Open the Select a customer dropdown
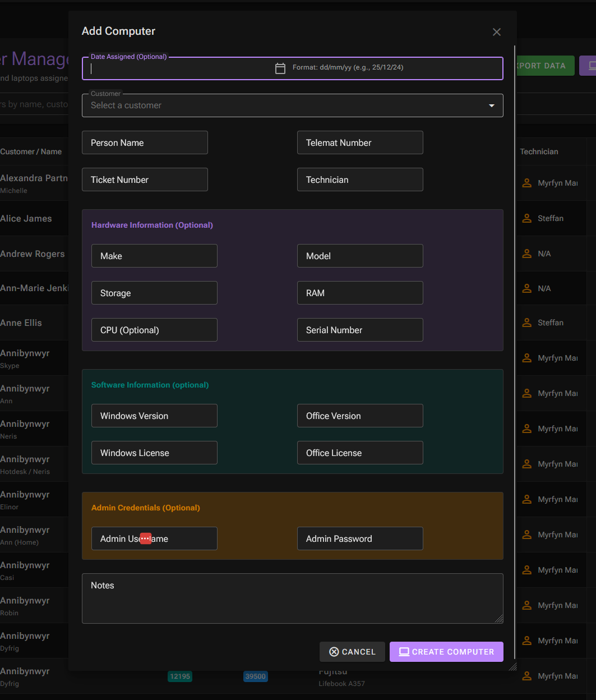Viewport: 596px width, 700px height. tap(293, 105)
